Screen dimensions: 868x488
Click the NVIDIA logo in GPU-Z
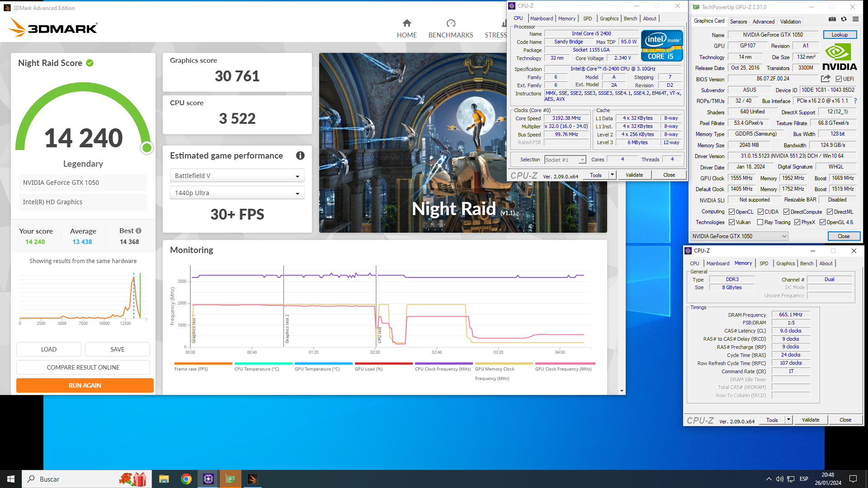click(840, 57)
